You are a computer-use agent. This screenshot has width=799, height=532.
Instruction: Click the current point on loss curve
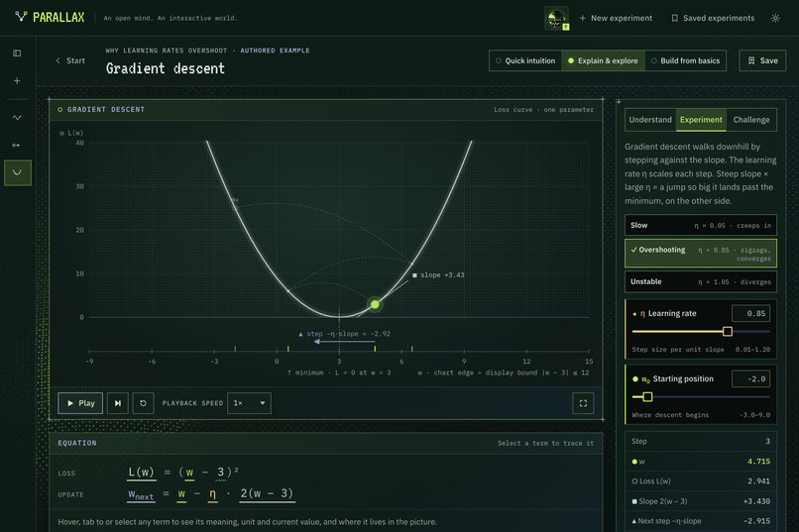point(375,304)
